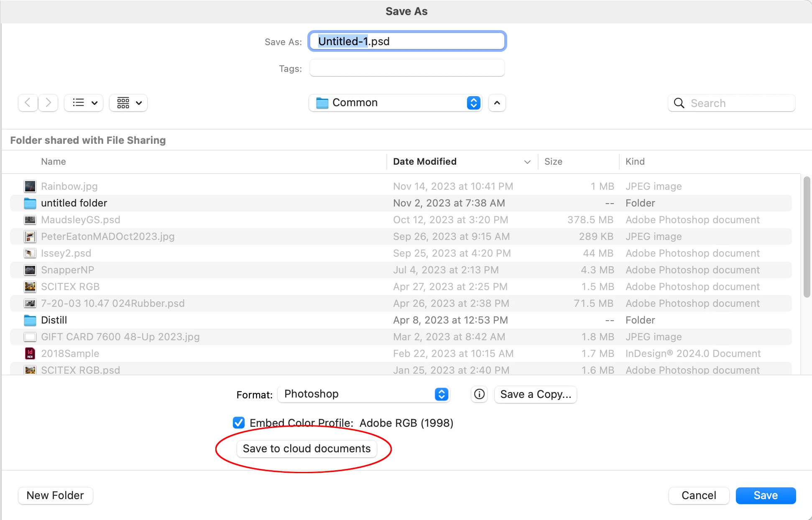Click the info icon next to Format

(479, 394)
